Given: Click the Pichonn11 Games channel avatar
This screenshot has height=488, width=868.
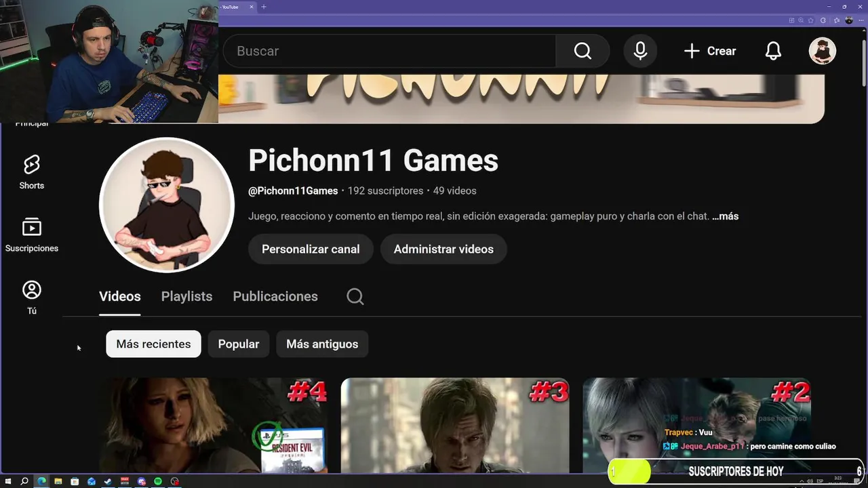Looking at the screenshot, I should 167,205.
